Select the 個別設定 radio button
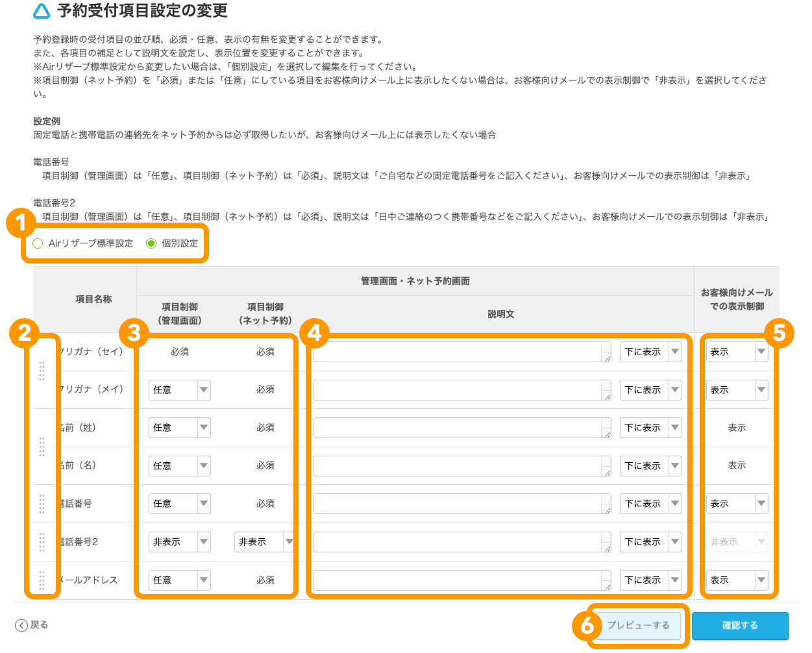The image size is (812, 653). click(x=151, y=243)
